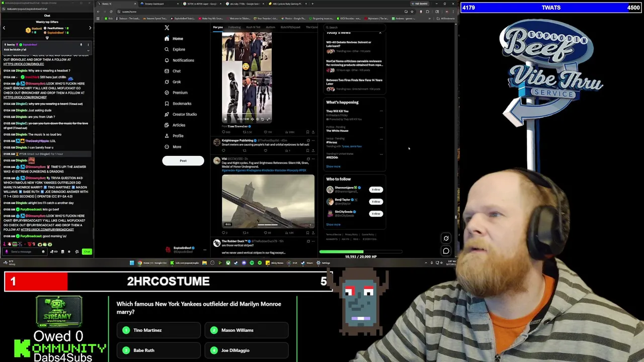Viewport: 644px width, 362px height.
Task: Click the X logo in the sidebar
Action: tap(167, 28)
